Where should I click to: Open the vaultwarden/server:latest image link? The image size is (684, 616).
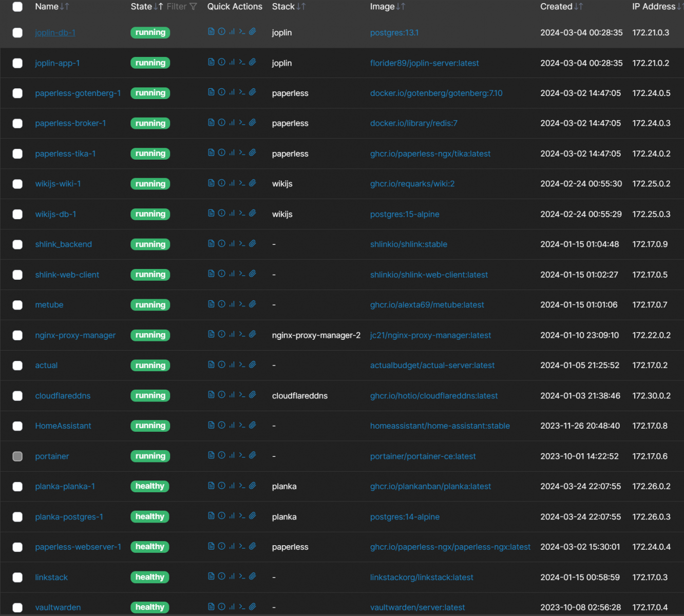417,608
